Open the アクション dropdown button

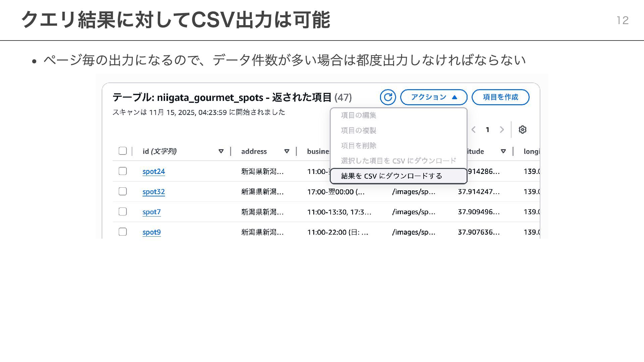(433, 97)
